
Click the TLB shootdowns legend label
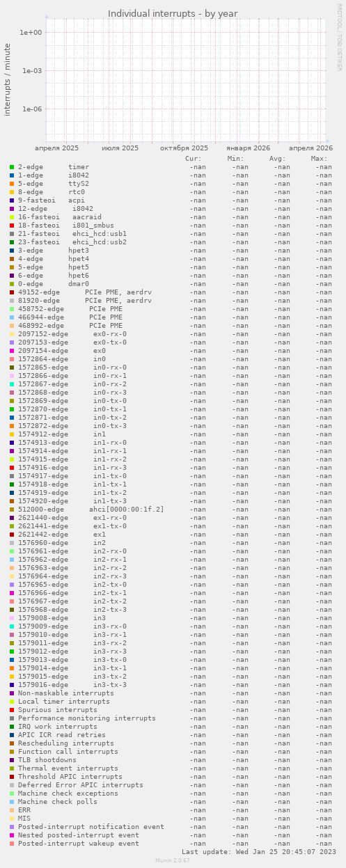(47, 760)
